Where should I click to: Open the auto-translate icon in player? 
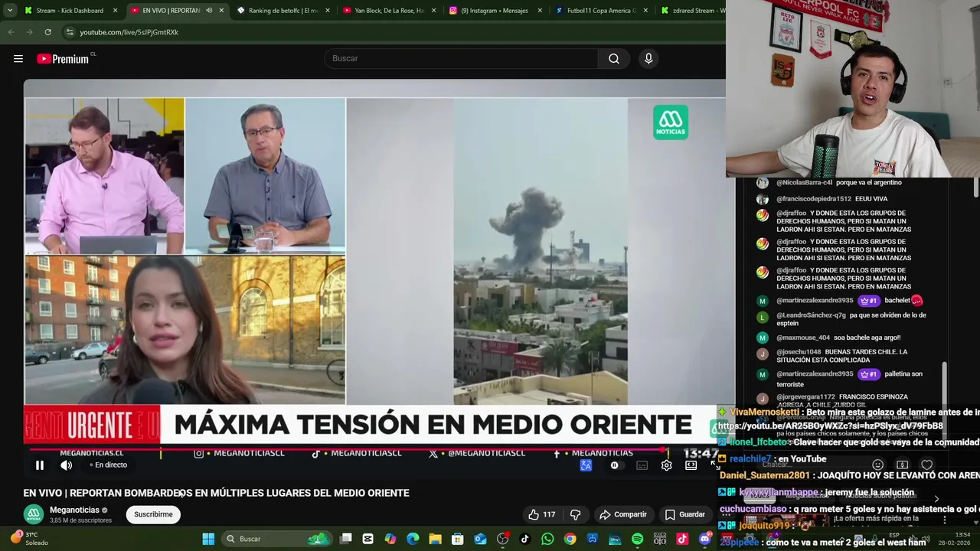pos(586,465)
